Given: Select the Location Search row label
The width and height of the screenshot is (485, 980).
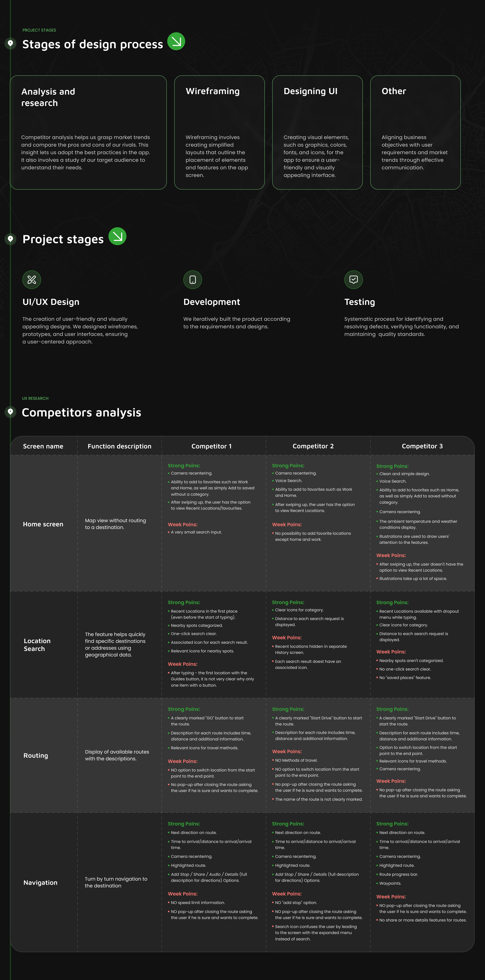Looking at the screenshot, I should pos(37,645).
